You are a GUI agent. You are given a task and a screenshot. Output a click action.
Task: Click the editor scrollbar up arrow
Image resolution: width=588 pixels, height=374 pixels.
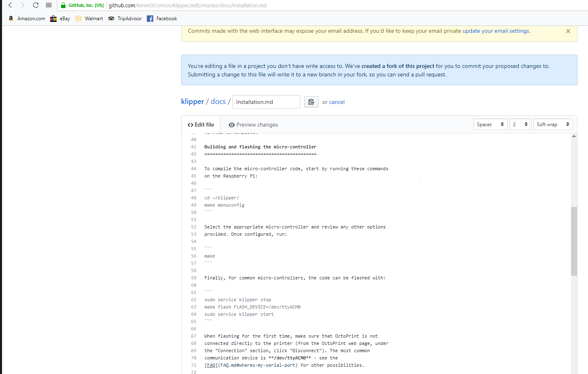tap(574, 137)
